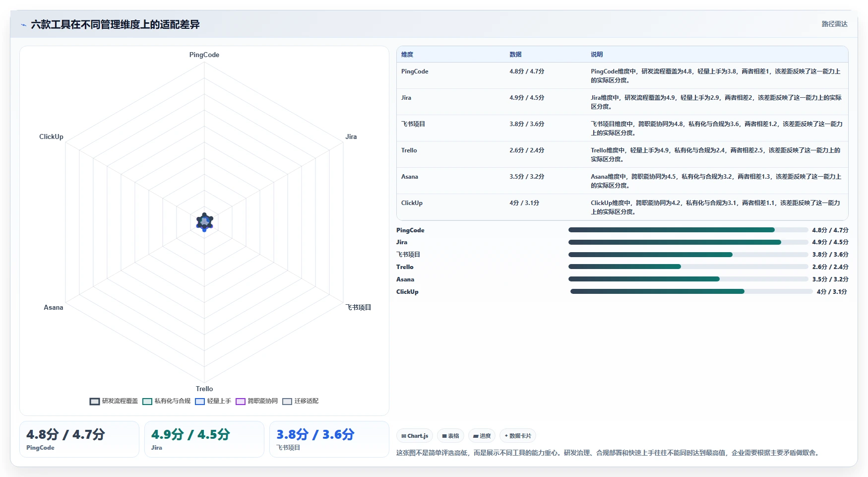Click the data cluster at radar center
Viewport: 868px width, 477px height.
coord(204,222)
